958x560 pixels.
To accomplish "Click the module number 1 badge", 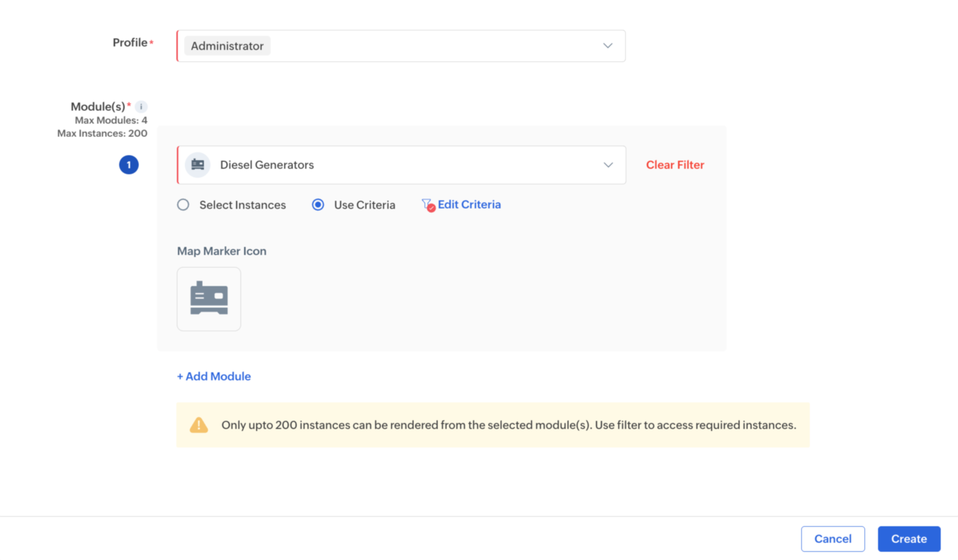I will tap(129, 165).
